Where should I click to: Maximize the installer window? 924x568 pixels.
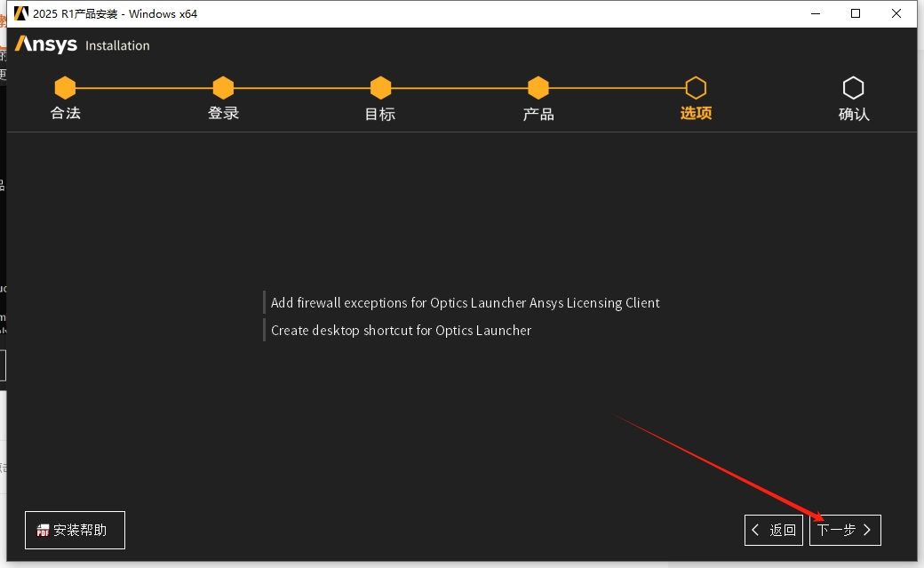click(x=856, y=13)
